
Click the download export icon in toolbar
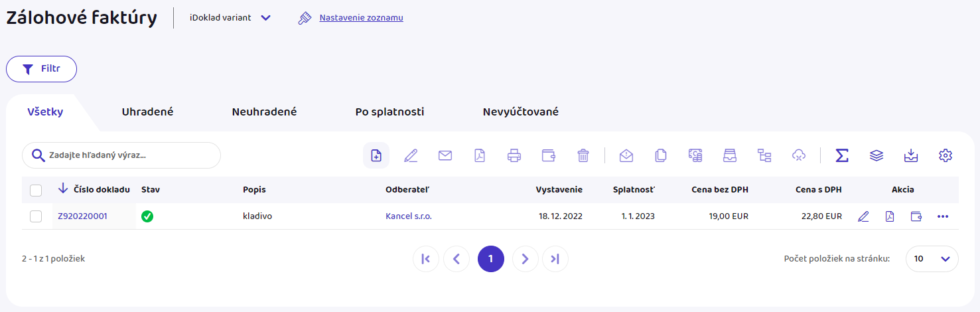pos(911,155)
